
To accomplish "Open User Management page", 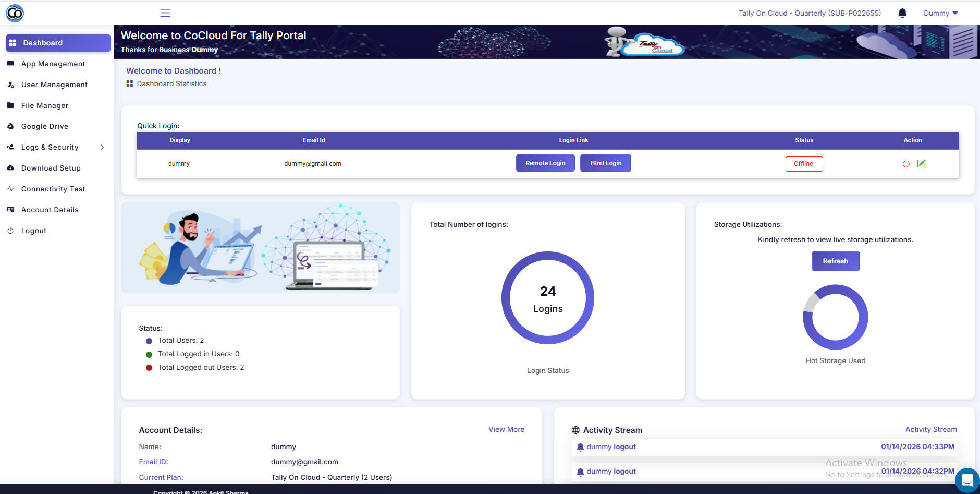I will coord(54,85).
